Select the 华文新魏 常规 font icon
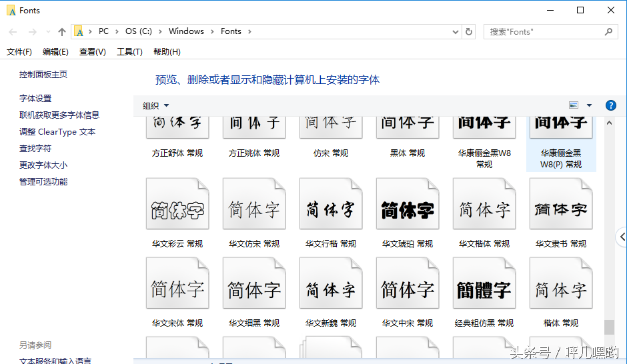This screenshot has height=364, width=627. point(331,283)
